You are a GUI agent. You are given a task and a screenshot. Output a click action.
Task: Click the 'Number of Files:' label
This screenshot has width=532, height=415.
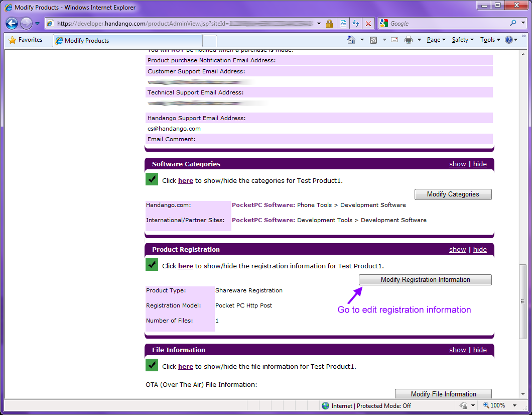pos(169,321)
